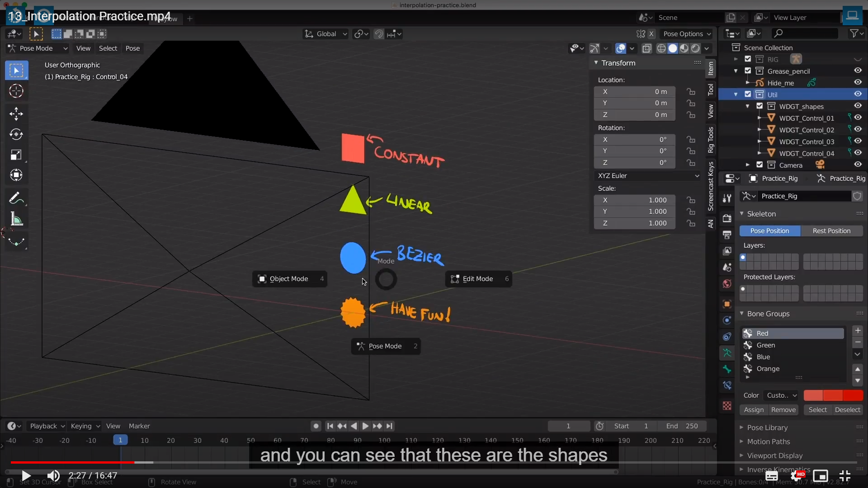Select the Scale tool in toolbar

click(x=16, y=155)
